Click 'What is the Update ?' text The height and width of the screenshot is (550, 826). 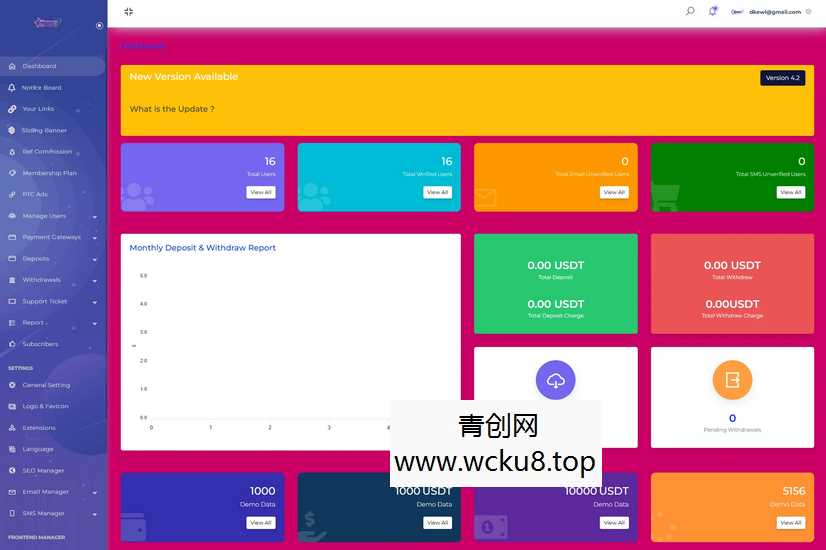click(x=172, y=109)
